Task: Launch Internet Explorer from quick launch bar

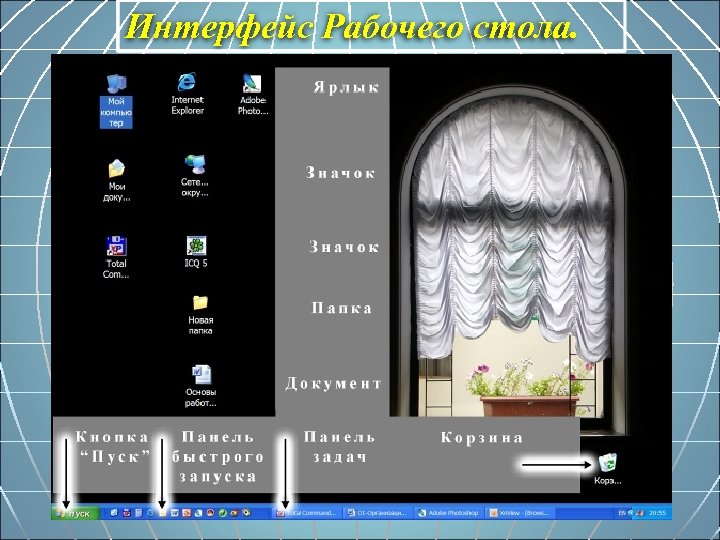Action: click(x=150, y=513)
